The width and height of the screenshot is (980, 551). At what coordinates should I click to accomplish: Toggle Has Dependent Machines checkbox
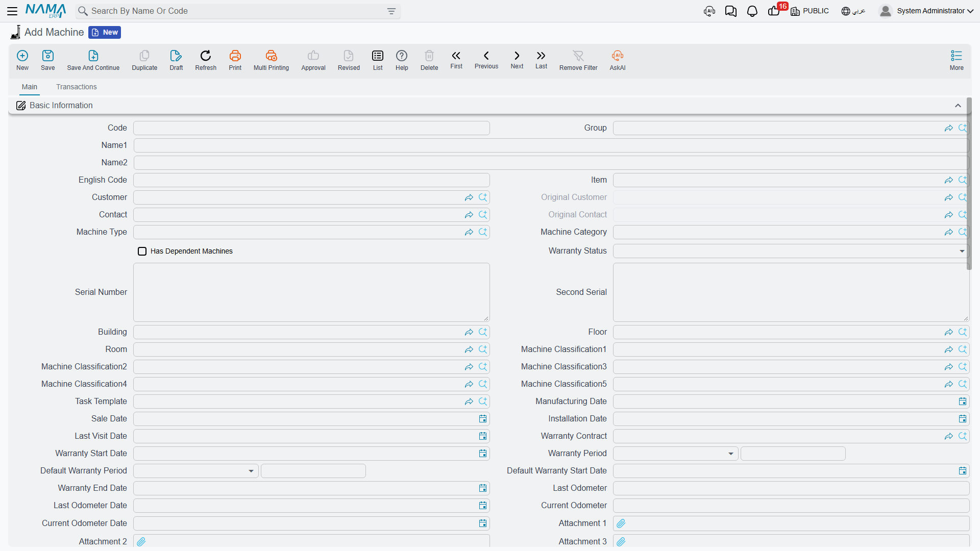coord(142,252)
